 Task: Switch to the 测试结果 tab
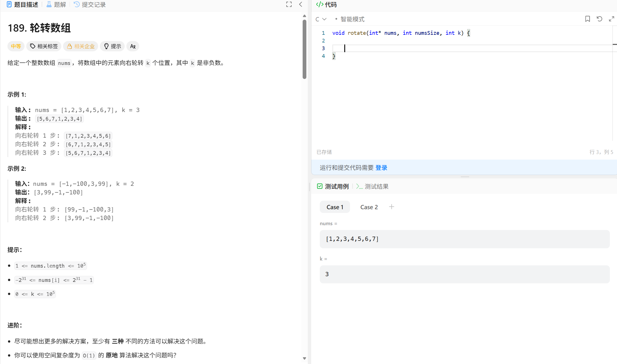(x=376, y=186)
